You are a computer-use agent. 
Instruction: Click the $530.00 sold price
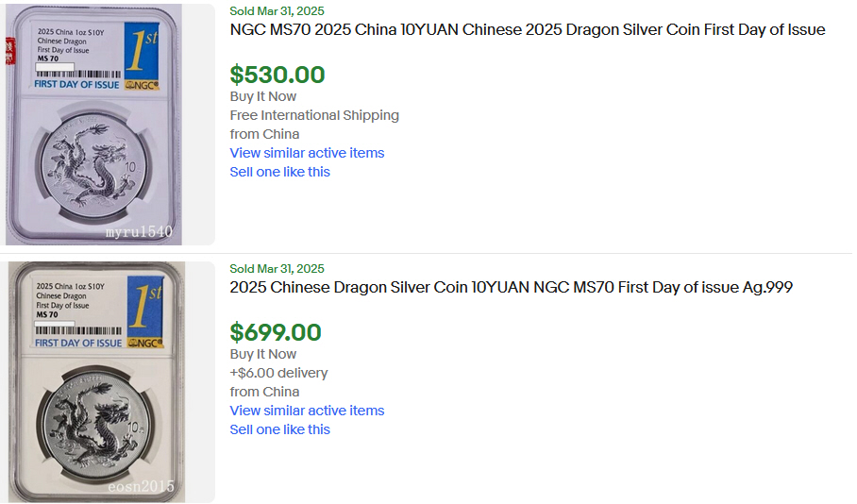point(277,75)
